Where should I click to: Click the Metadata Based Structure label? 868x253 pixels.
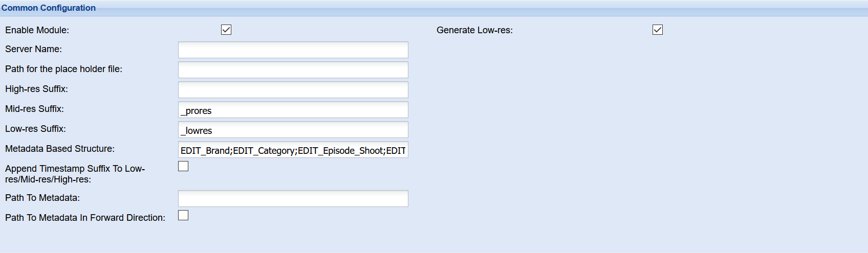coord(60,149)
